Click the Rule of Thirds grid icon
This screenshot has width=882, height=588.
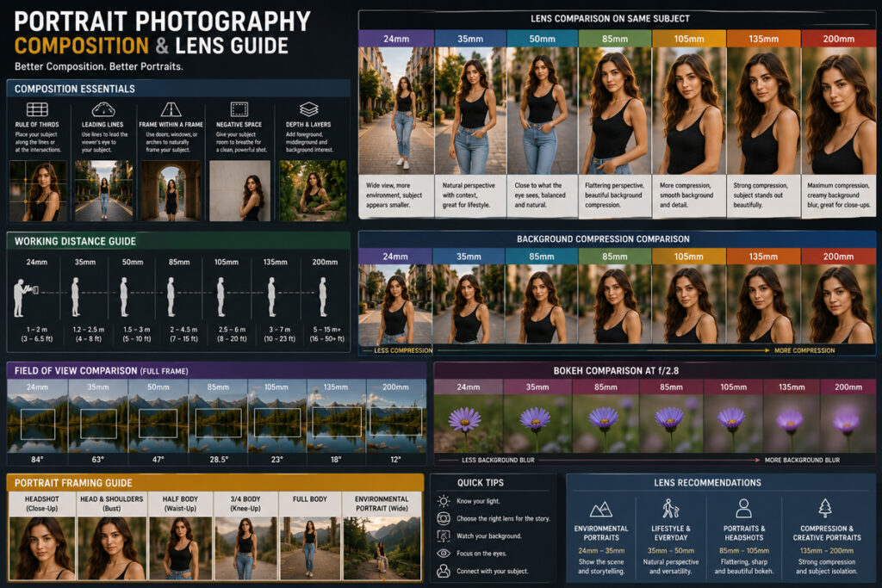(37, 109)
